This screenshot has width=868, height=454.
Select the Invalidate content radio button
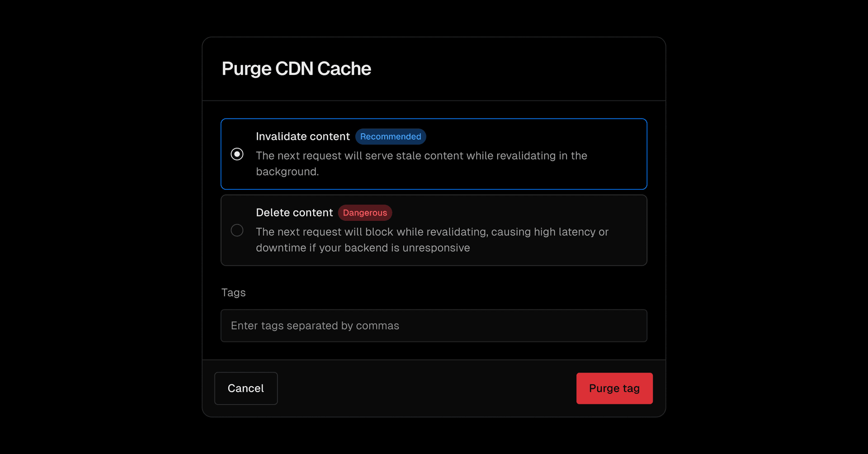click(x=237, y=154)
